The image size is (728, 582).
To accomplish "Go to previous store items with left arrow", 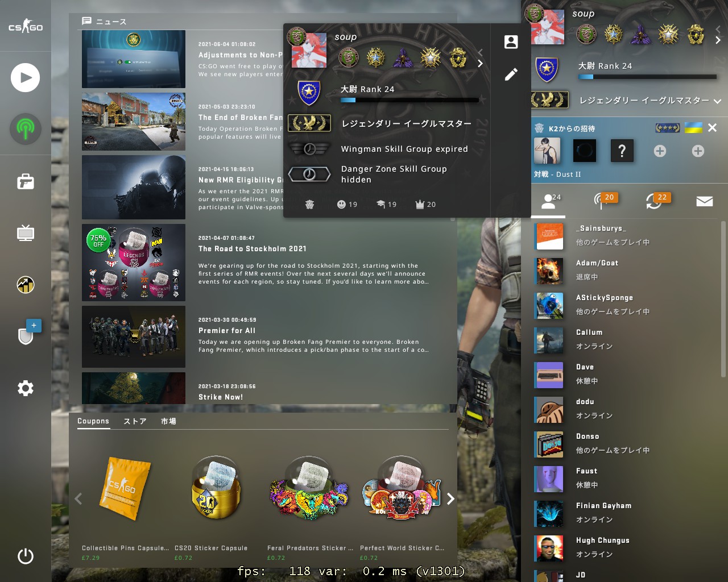I will 78,498.
